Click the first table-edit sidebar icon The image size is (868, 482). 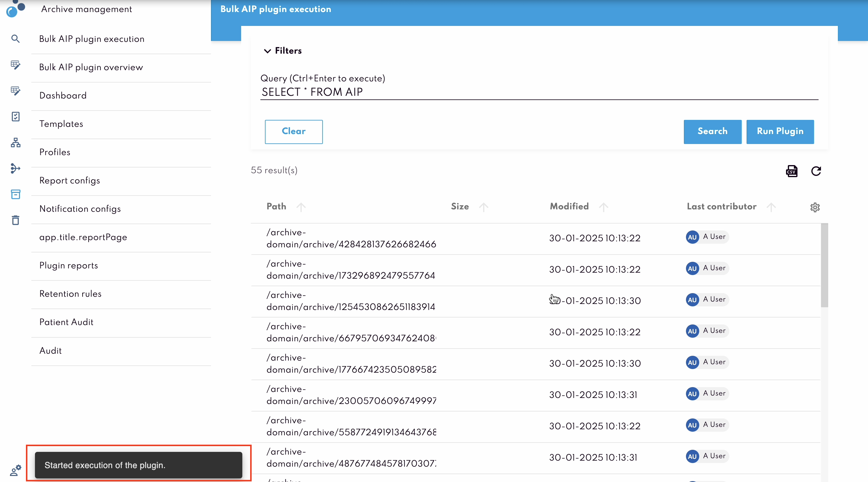pos(15,65)
